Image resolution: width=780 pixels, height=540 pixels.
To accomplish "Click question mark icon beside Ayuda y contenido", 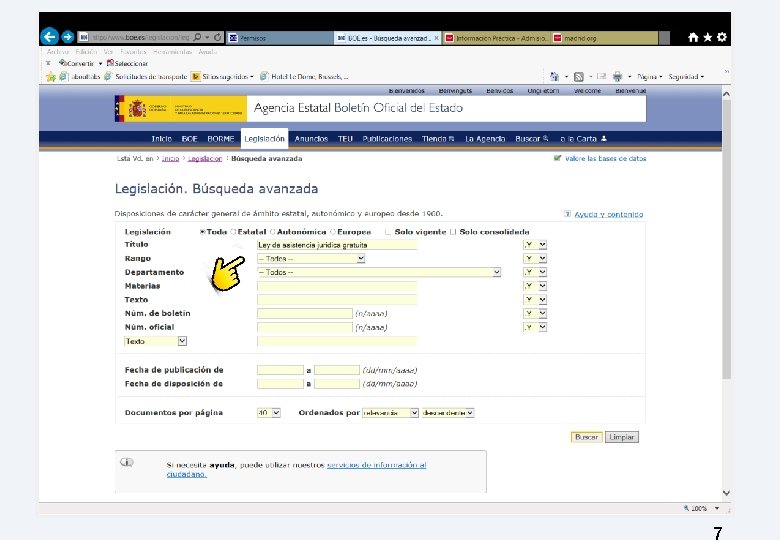I will click(x=568, y=214).
